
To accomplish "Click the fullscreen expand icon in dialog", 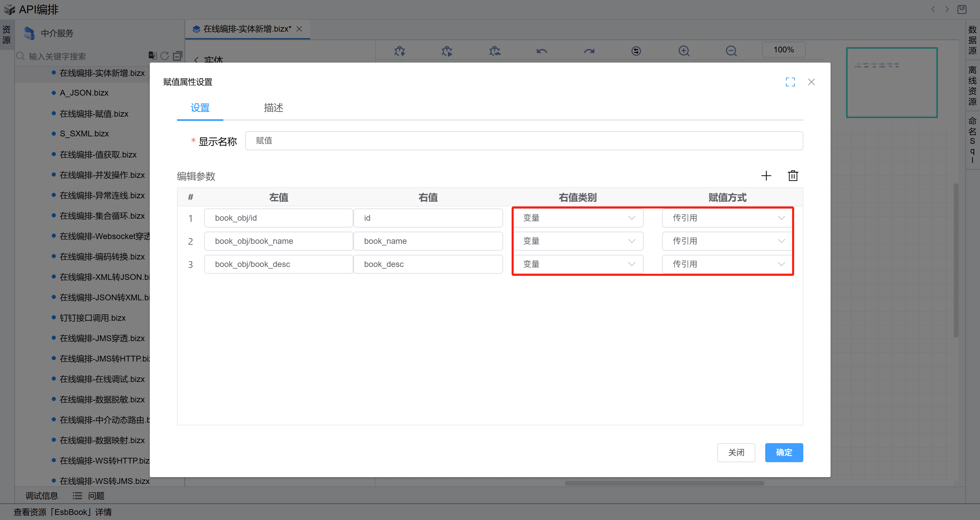I will [790, 82].
